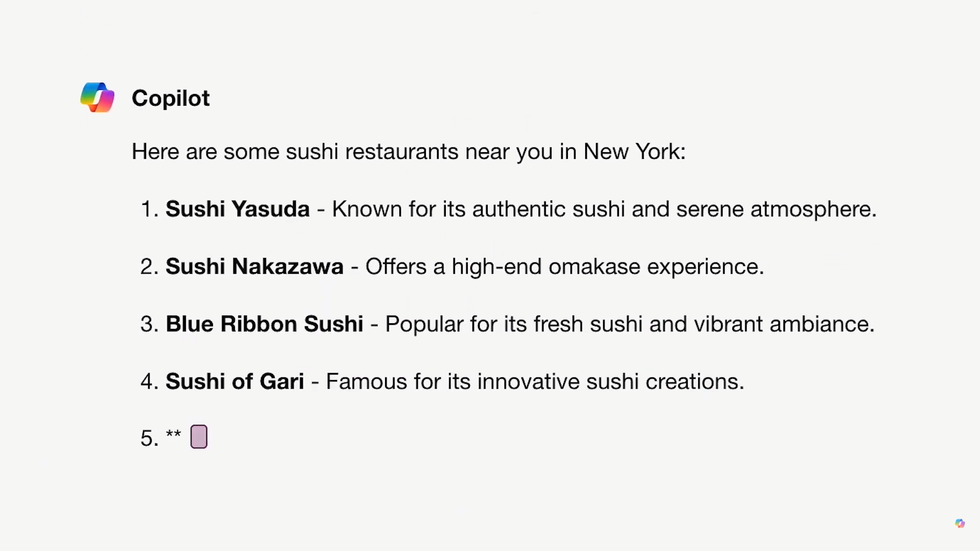Viewport: 980px width, 551px height.
Task: Click the 'fresh sushi and vibrant ambiance' description
Action: pyautogui.click(x=630, y=324)
